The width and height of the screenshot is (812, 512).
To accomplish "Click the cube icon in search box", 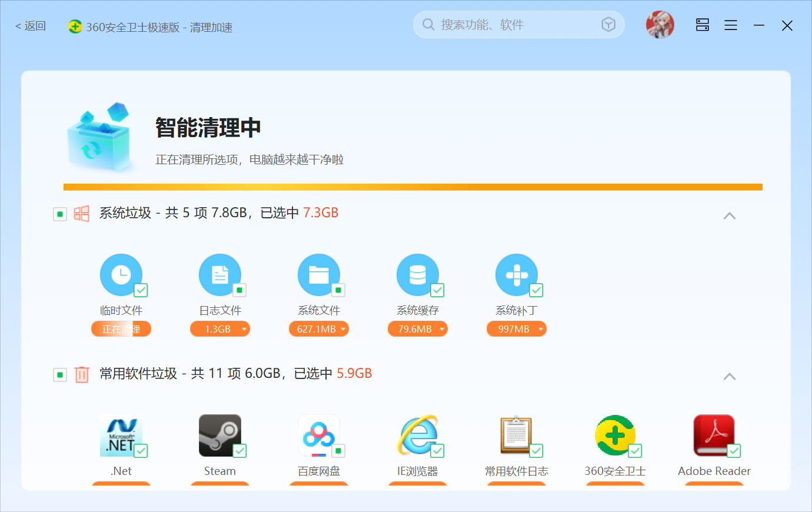I will 608,24.
